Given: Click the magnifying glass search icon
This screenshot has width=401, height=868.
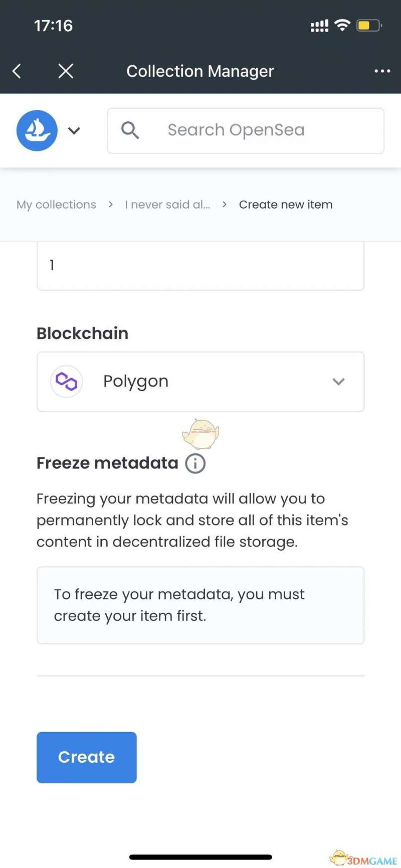Looking at the screenshot, I should (x=130, y=130).
